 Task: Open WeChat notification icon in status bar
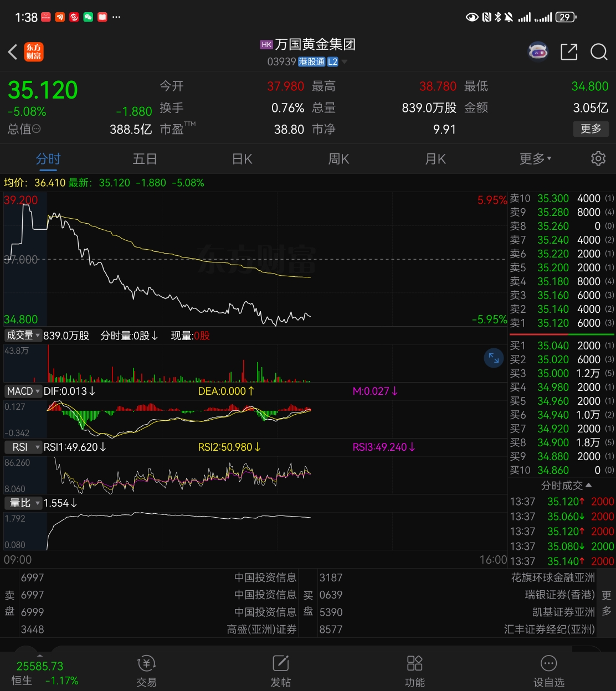pos(88,17)
